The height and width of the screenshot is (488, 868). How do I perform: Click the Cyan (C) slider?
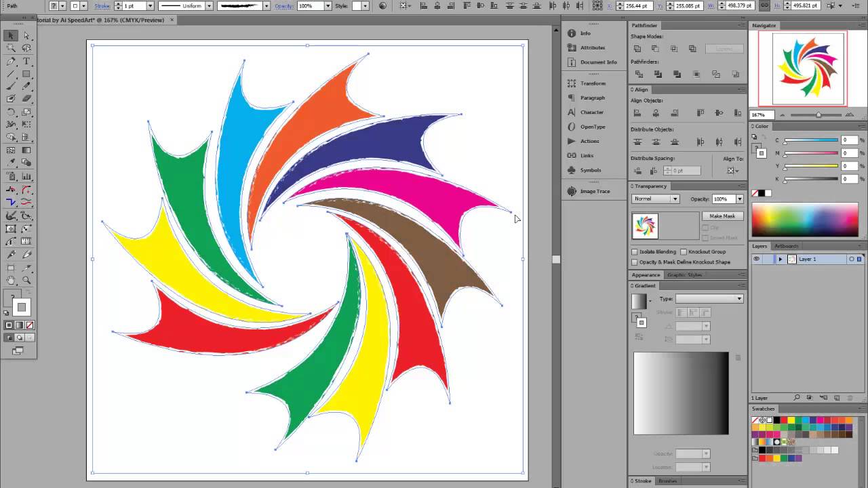(x=811, y=140)
